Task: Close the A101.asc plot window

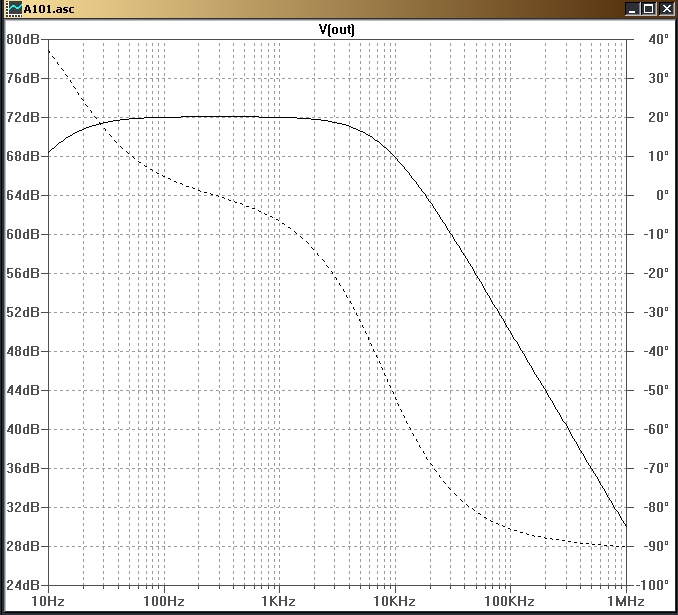Action: [666, 9]
